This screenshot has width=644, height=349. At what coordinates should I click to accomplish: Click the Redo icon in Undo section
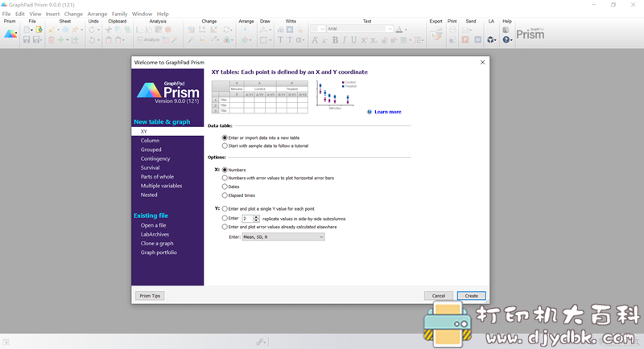point(92,30)
